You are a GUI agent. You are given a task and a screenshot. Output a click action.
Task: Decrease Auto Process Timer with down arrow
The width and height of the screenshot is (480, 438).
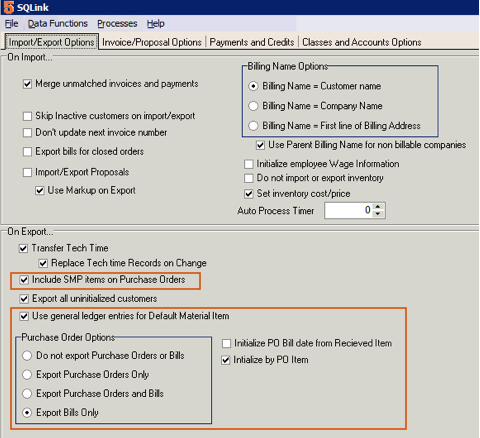coord(378,214)
